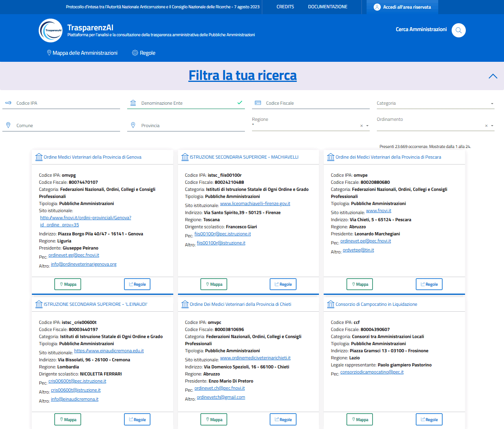
Task: Click institution icon of MACHIAVELLI school card
Action: [x=185, y=157]
